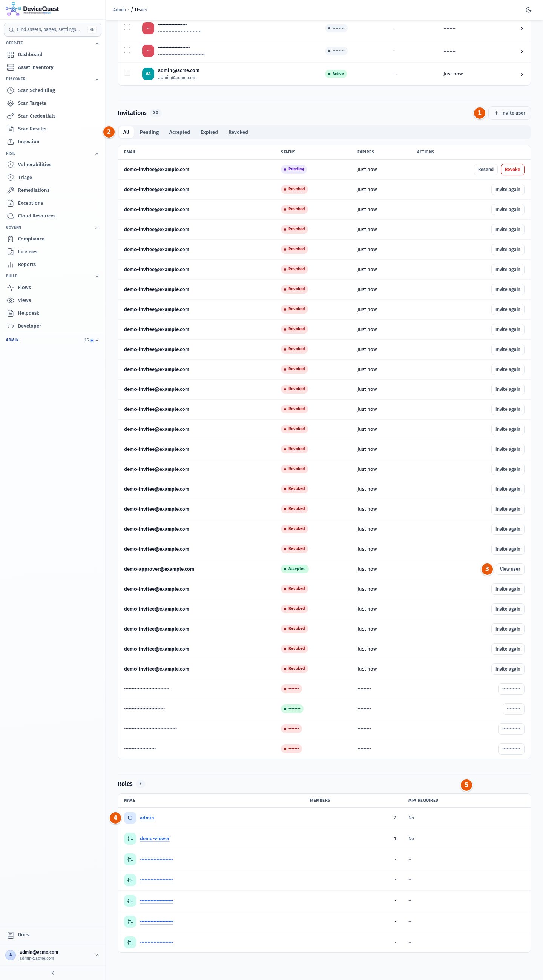Click View user for demo-approver@example.com
This screenshot has width=543, height=980.
tap(509, 569)
